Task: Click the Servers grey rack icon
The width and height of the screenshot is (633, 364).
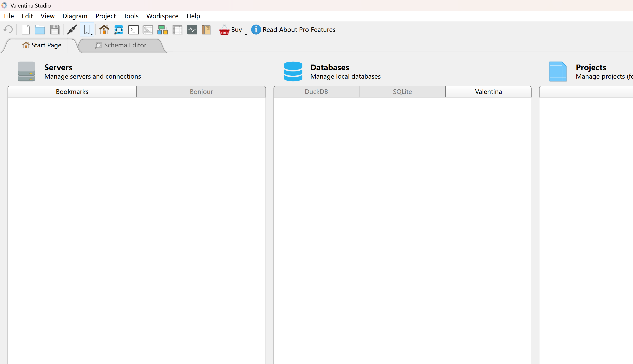Action: [x=26, y=71]
